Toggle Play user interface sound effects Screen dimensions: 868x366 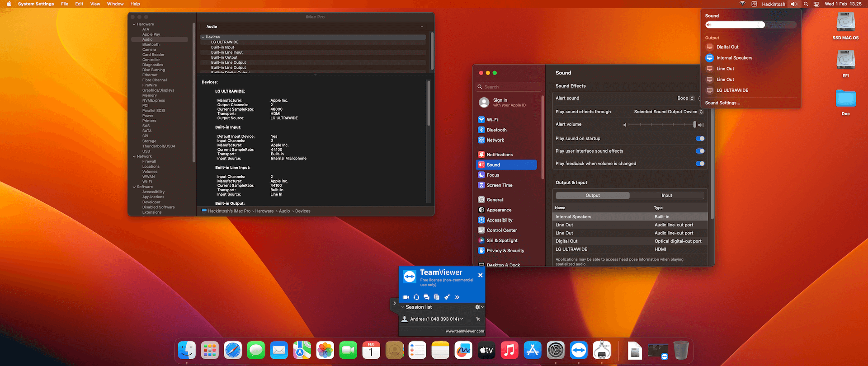click(700, 151)
